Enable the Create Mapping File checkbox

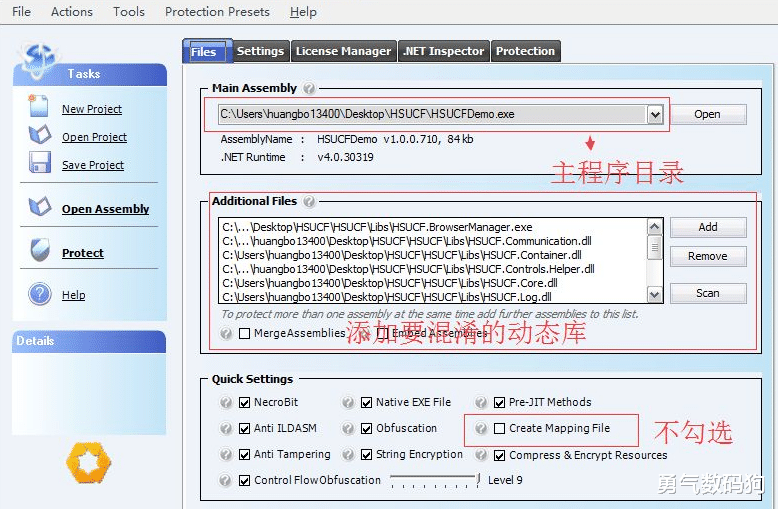(x=499, y=428)
